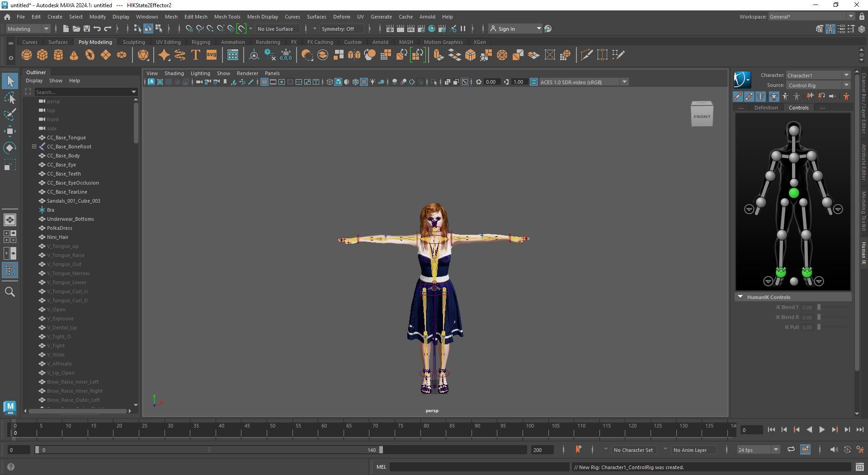This screenshot has width=868, height=475.
Task: Click the MEL command language label
Action: tap(381, 467)
